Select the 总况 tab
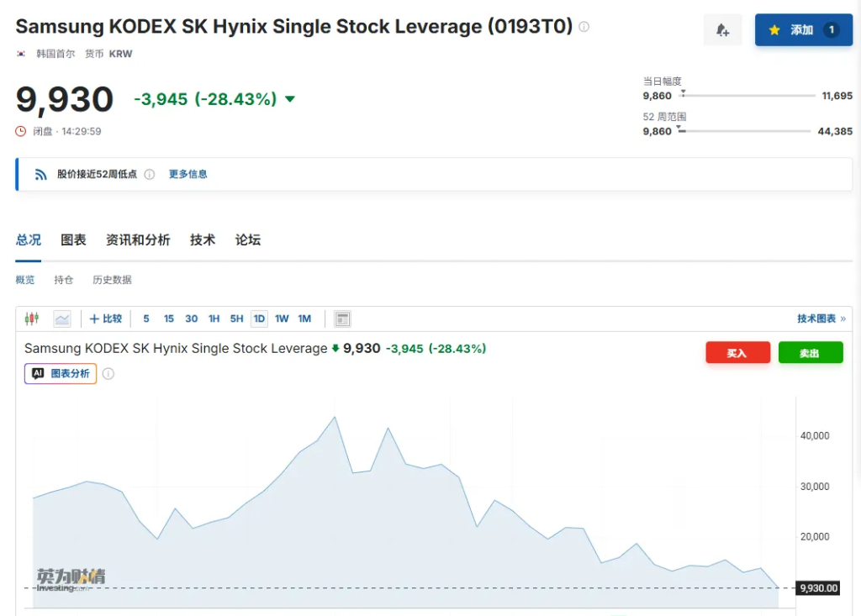 pos(29,240)
